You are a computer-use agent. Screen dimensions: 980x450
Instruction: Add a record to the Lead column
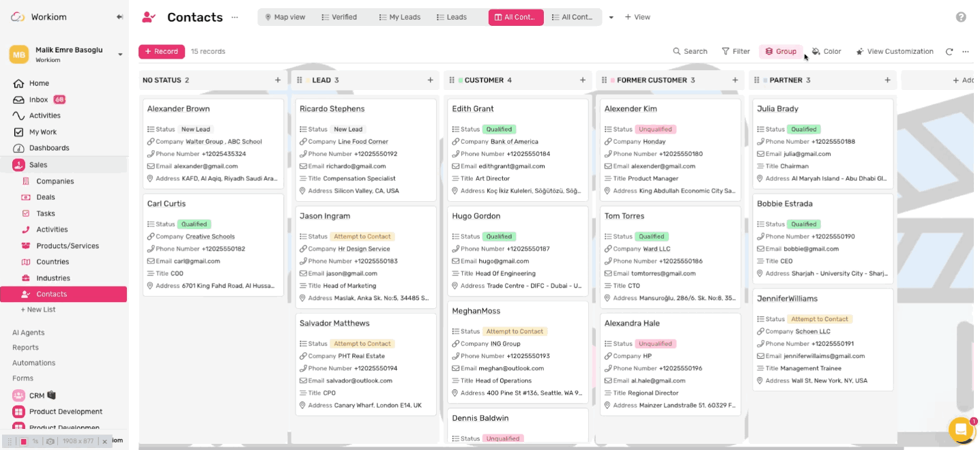pos(430,80)
